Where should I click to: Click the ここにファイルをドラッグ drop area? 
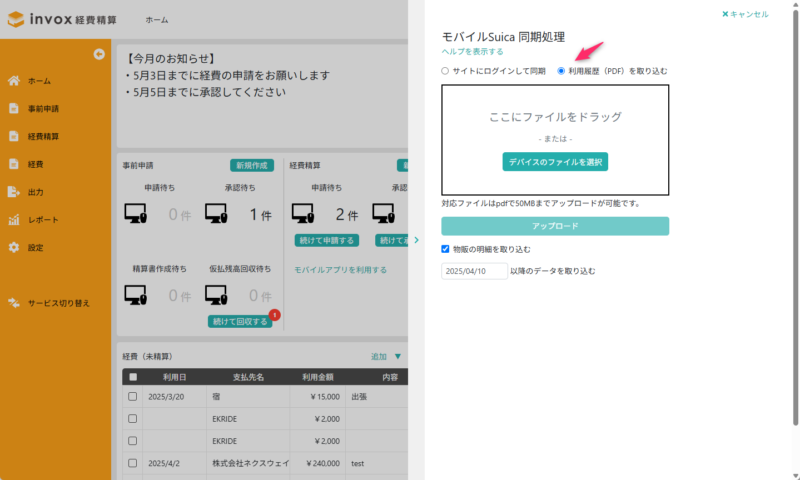pyautogui.click(x=555, y=140)
